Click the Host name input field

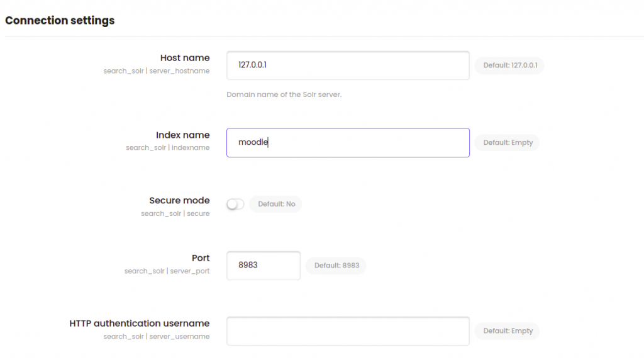(348, 65)
